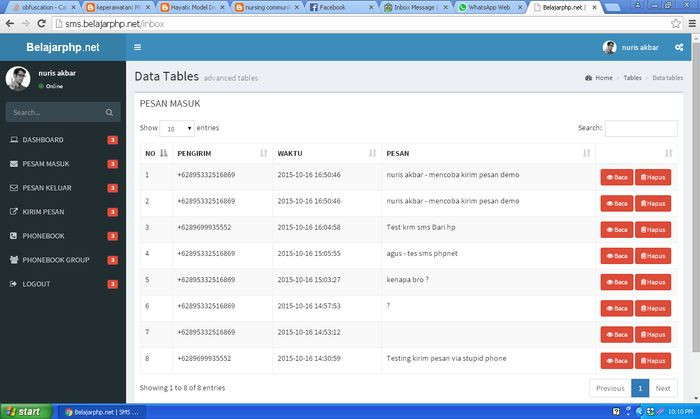Click the sidebar profile picture
700x419 pixels.
click(18, 78)
